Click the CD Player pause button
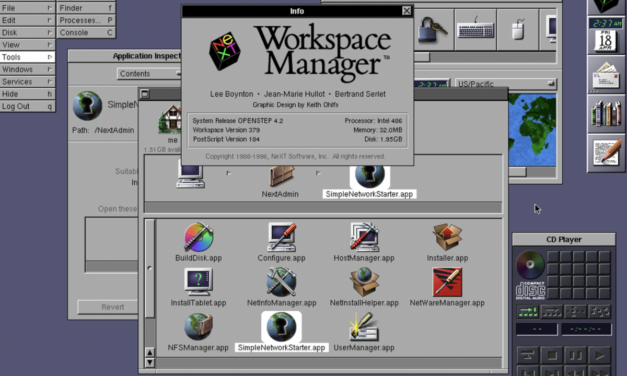The width and height of the screenshot is (627, 376). coord(575,355)
